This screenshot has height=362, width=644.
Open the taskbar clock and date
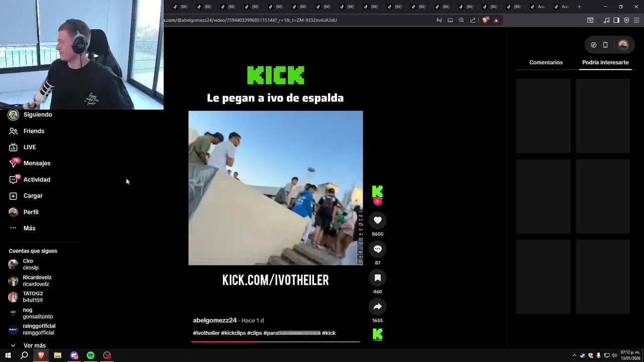point(630,355)
